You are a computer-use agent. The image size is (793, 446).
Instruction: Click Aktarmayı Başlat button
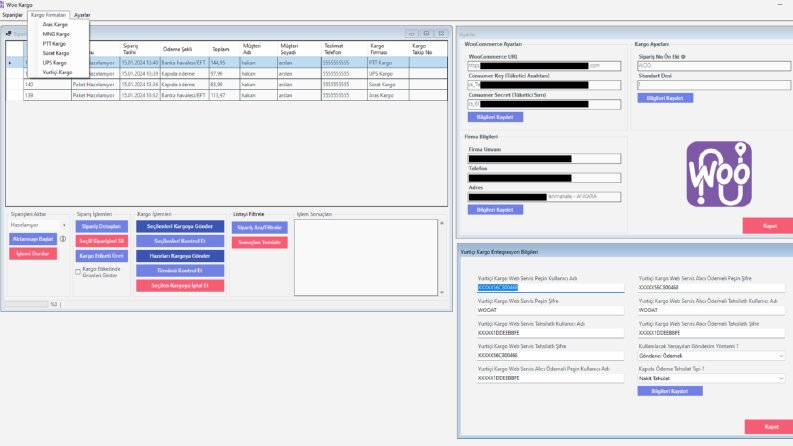coord(33,239)
